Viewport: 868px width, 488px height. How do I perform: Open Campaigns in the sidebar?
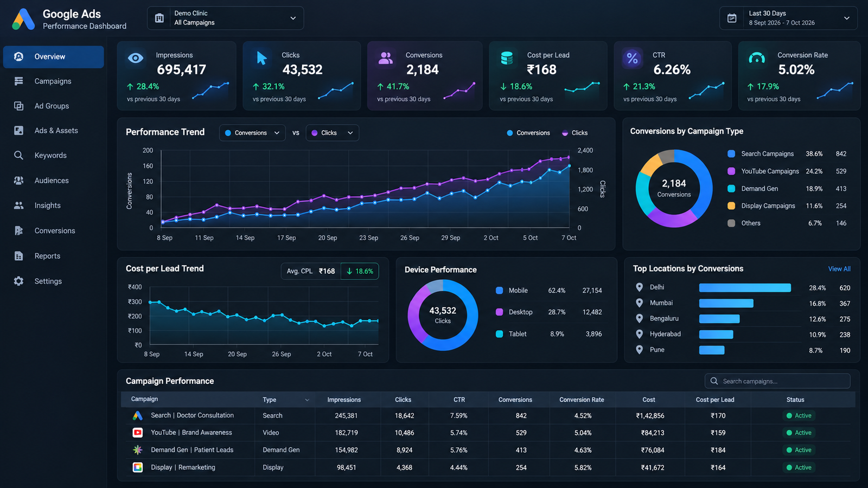pyautogui.click(x=53, y=81)
